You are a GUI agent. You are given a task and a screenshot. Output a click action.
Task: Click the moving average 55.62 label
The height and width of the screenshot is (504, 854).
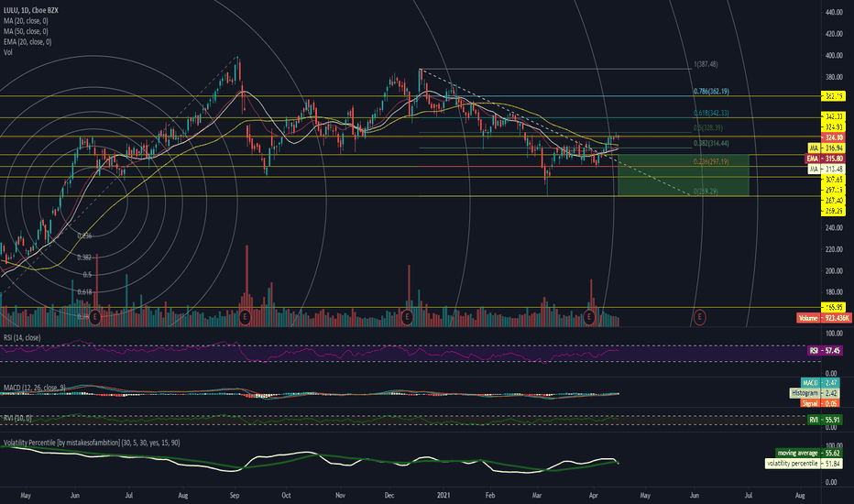[x=808, y=453]
